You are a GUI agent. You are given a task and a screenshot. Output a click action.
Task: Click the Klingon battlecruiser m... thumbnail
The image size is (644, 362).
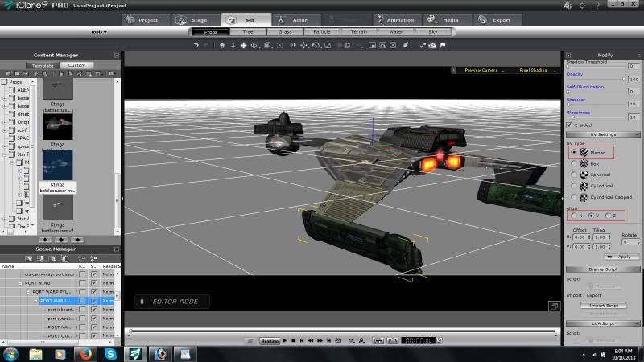tap(58, 165)
